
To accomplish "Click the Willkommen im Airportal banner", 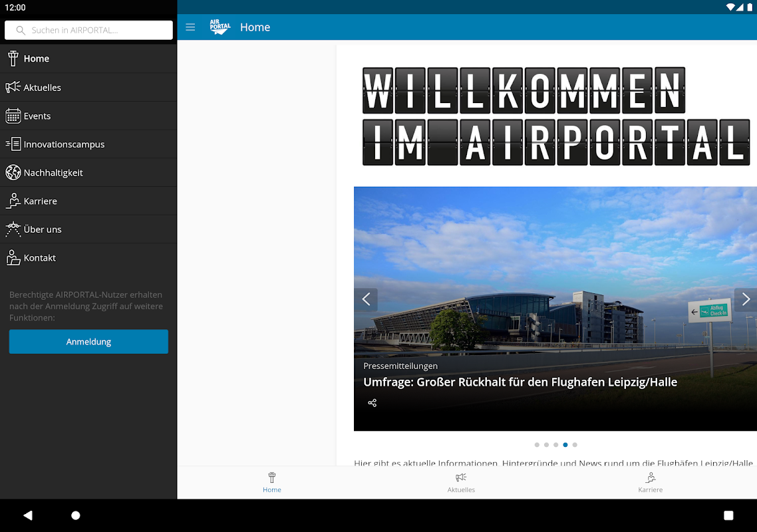I will point(556,116).
